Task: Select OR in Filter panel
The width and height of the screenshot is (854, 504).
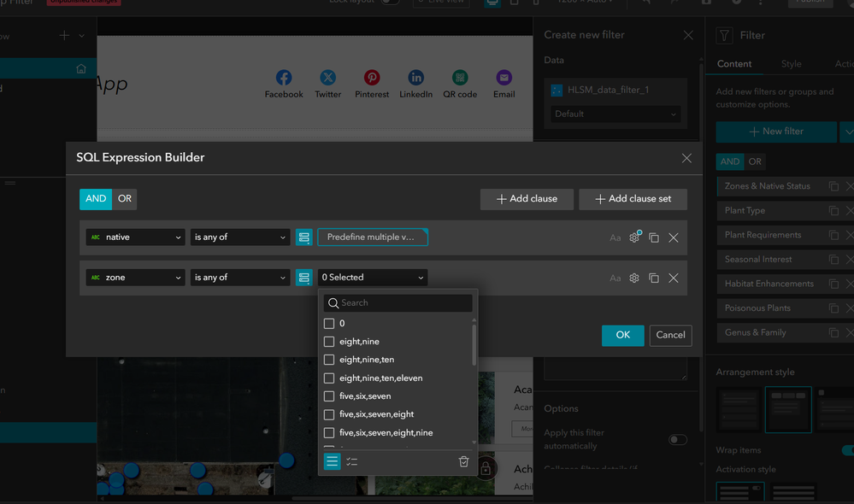Action: tap(755, 161)
